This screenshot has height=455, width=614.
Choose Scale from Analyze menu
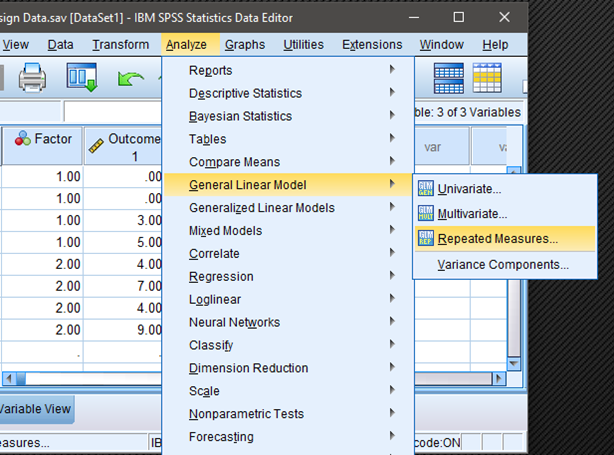point(288,391)
